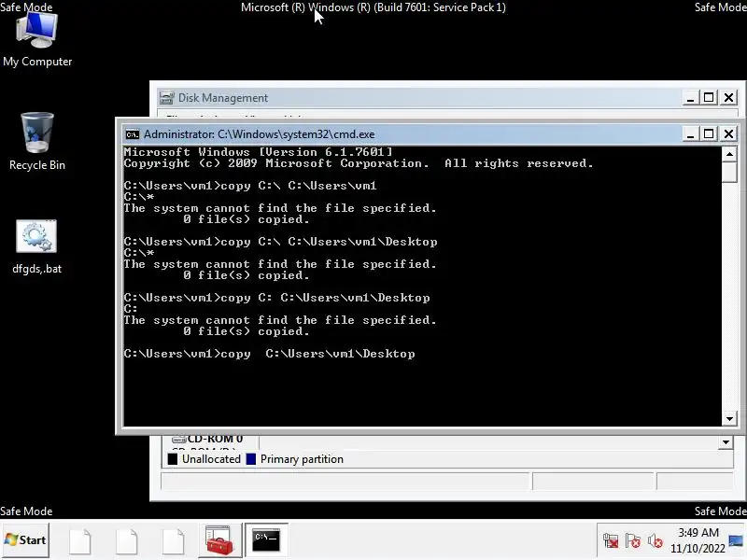Click the network tray icon with red X
This screenshot has width=747, height=560.
click(x=611, y=541)
